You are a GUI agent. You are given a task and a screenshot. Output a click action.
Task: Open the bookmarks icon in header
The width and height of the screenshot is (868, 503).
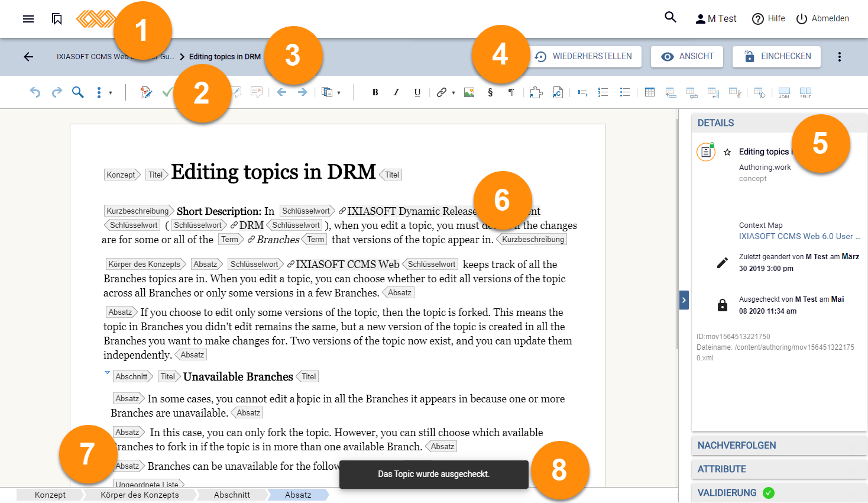click(x=57, y=19)
